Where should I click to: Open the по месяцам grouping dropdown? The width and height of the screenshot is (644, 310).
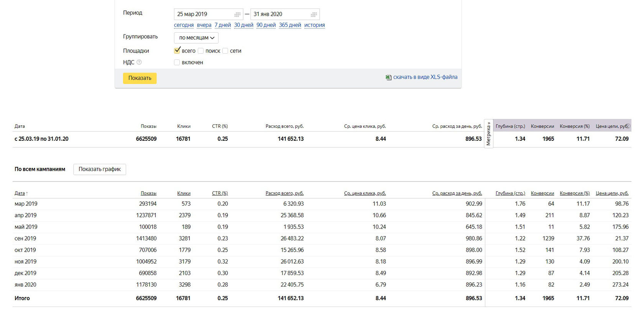point(196,38)
